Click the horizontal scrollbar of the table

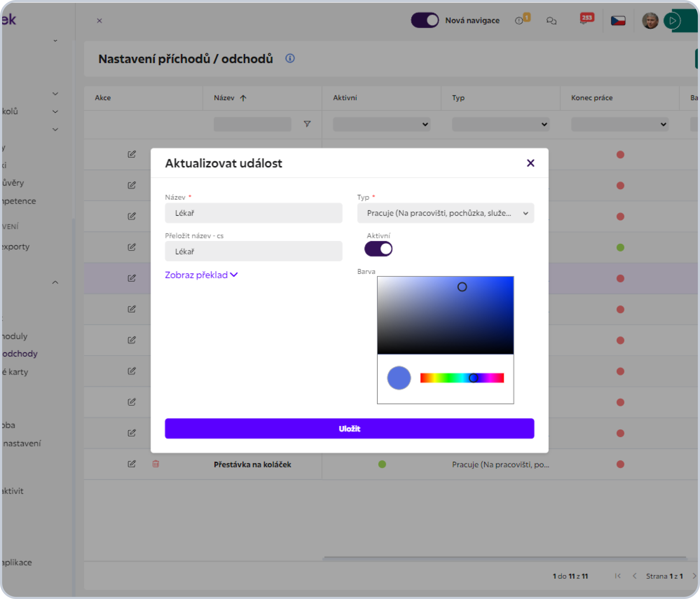(504, 557)
